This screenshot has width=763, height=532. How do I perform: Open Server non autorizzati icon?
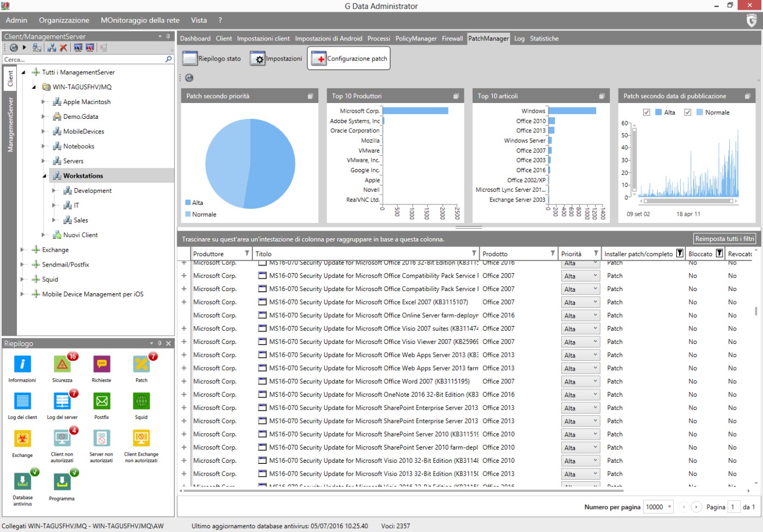[x=101, y=438]
